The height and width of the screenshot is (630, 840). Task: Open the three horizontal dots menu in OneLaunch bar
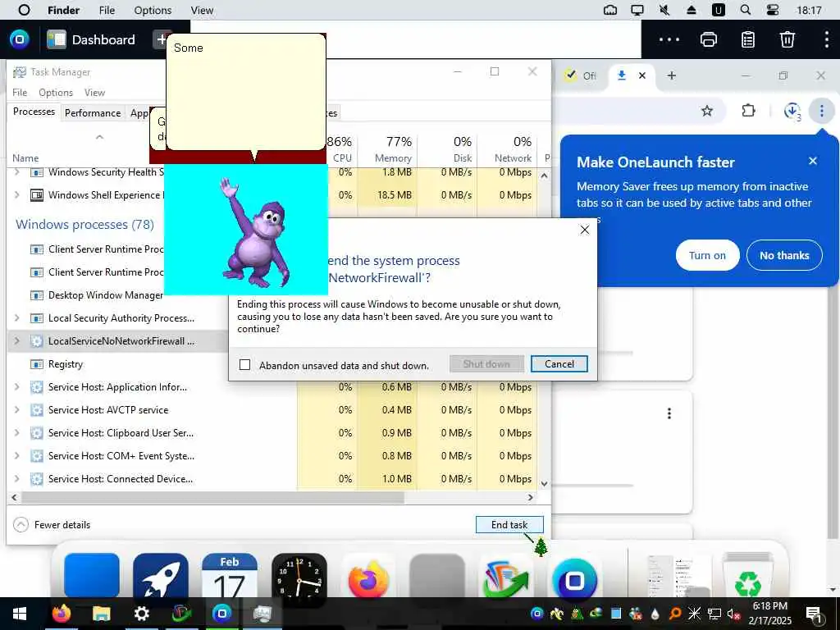coord(669,39)
